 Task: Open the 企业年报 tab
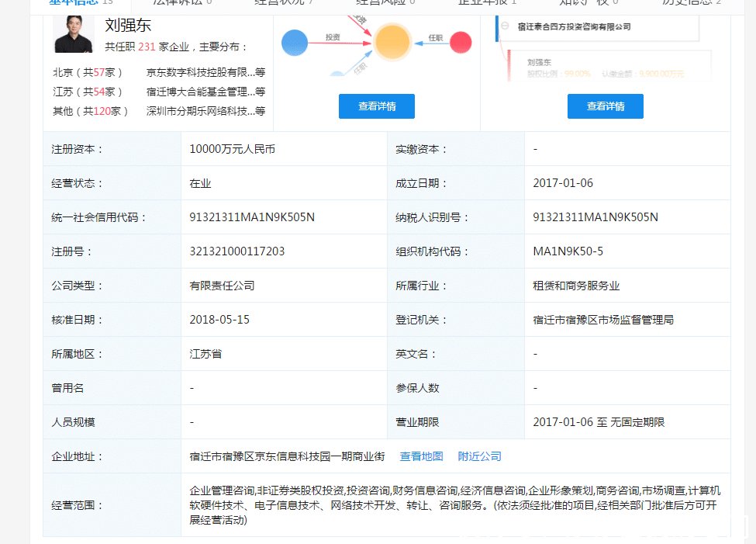[484, 2]
